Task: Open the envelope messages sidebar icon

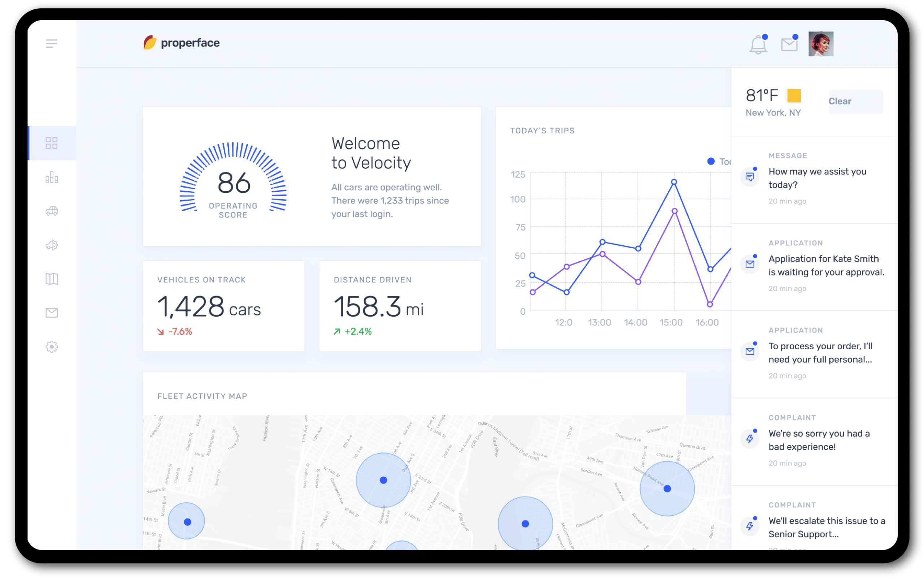Action: [51, 313]
